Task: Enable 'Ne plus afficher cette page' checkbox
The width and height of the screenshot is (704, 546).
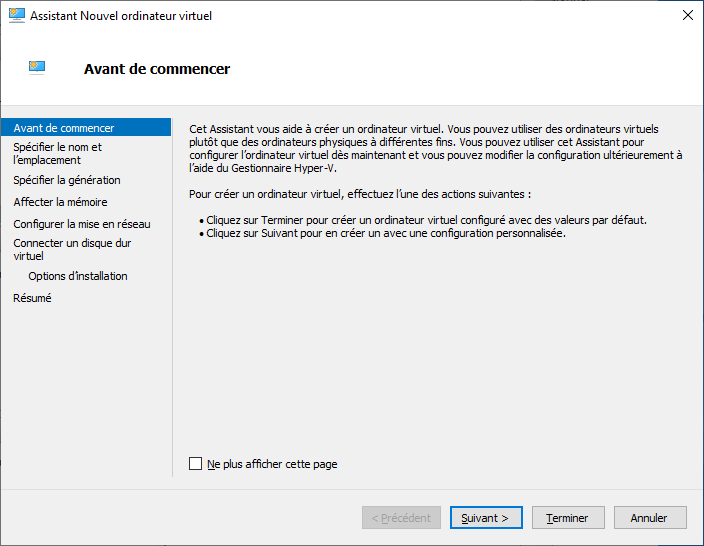Action: click(x=196, y=464)
